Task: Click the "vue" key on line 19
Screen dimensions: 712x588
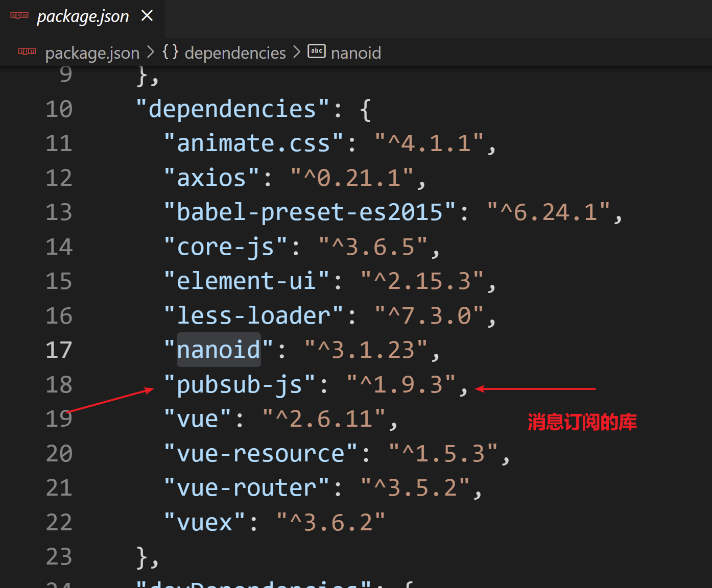Action: 198,419
